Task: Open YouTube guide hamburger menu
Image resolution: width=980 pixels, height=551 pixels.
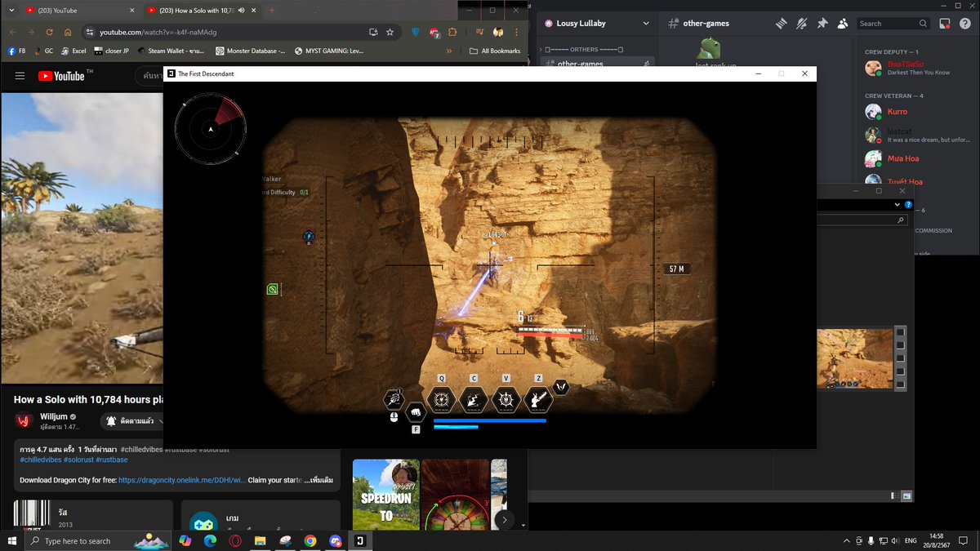Action: point(20,76)
